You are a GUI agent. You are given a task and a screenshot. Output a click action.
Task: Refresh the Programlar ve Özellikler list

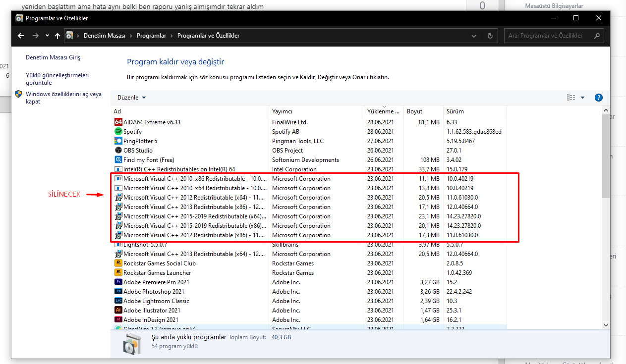[x=490, y=36]
